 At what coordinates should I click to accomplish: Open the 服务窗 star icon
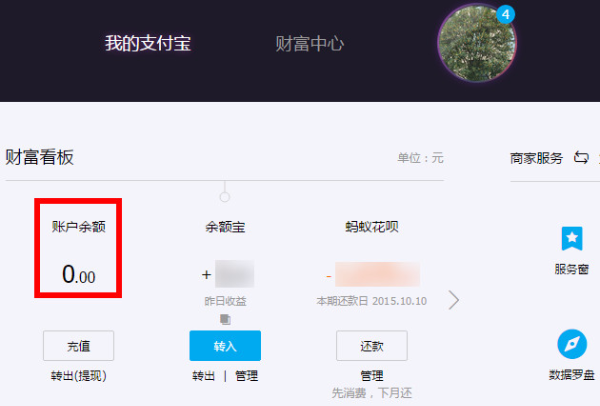[571, 239]
